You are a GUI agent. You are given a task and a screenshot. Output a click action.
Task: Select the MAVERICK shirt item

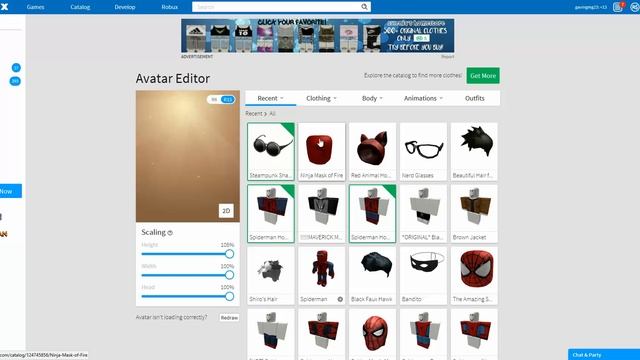(322, 213)
